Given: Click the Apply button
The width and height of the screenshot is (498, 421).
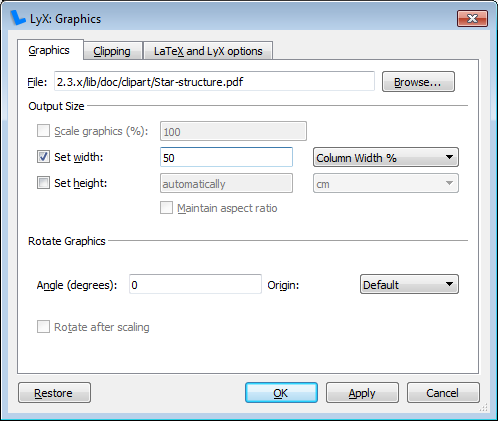Looking at the screenshot, I should 362,393.
